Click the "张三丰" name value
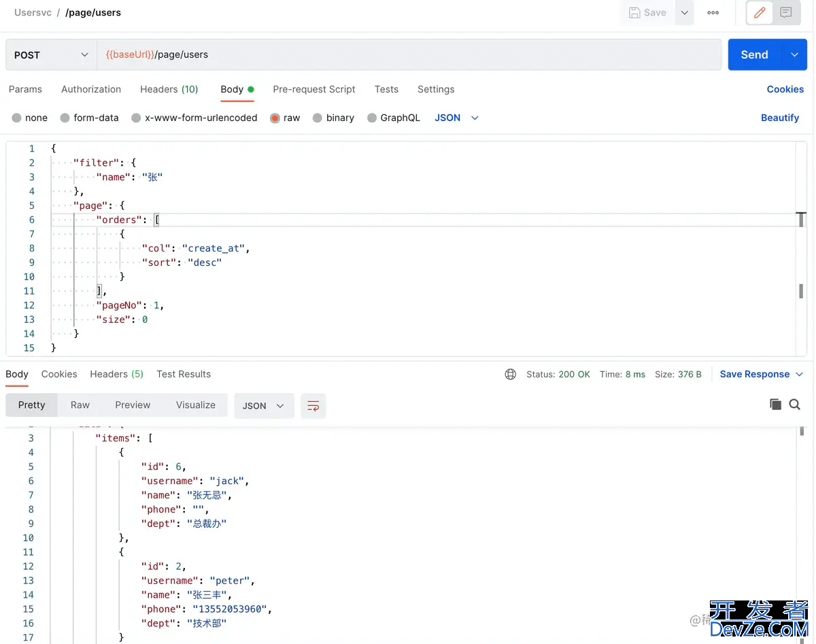816x644 pixels. point(207,595)
